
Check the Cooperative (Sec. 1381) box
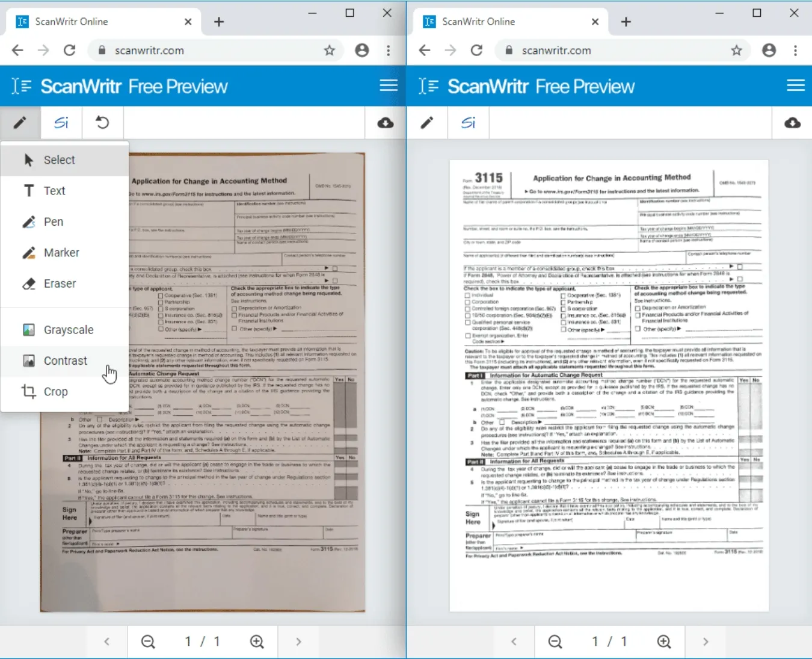[562, 295]
